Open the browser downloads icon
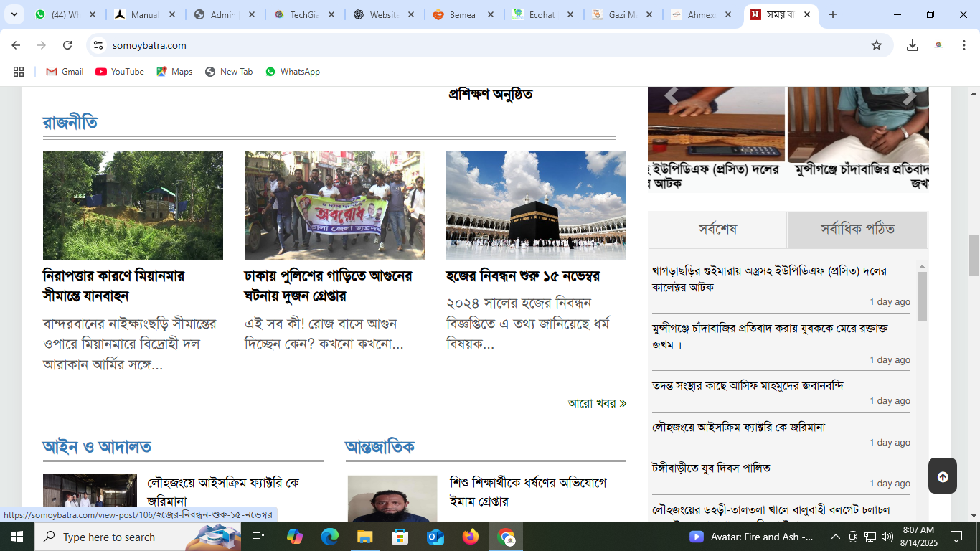Image resolution: width=980 pixels, height=551 pixels. (x=912, y=45)
